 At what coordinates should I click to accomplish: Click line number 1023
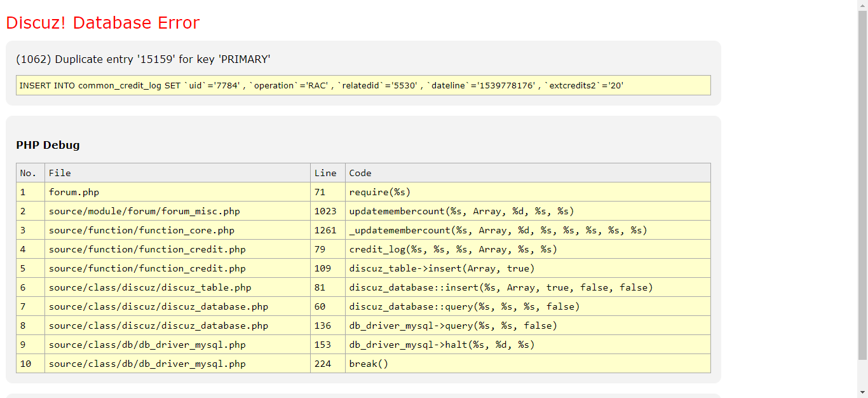click(325, 211)
